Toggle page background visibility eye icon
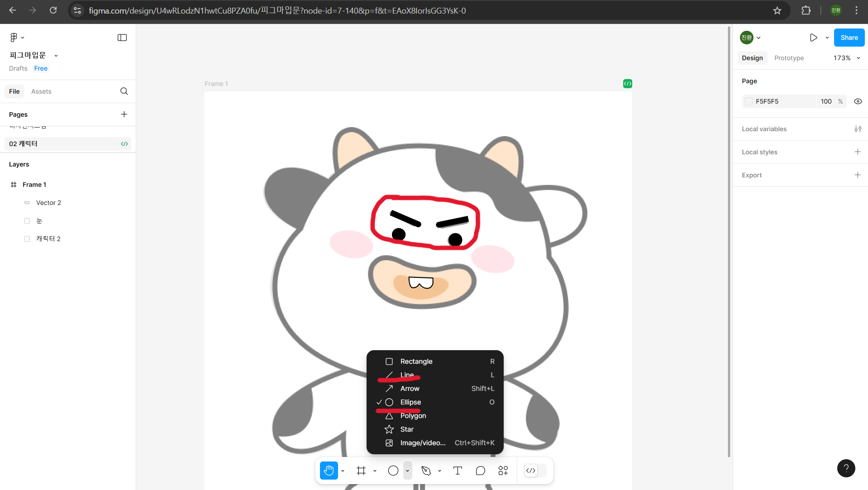 pyautogui.click(x=858, y=101)
